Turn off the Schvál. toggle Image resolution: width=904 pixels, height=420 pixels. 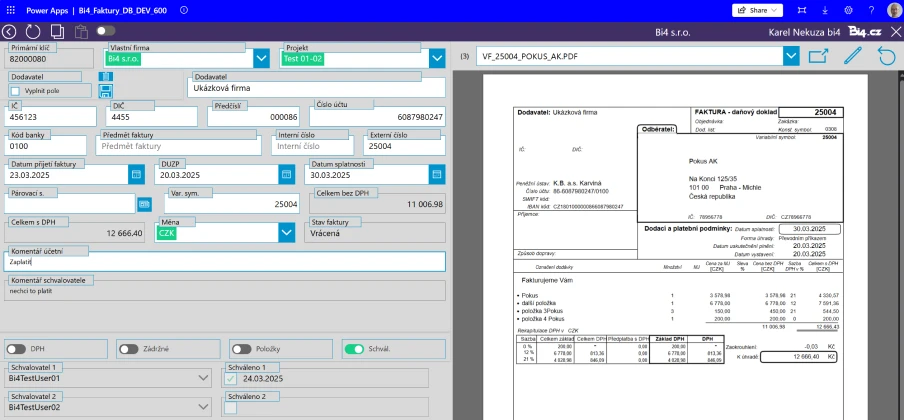(354, 349)
